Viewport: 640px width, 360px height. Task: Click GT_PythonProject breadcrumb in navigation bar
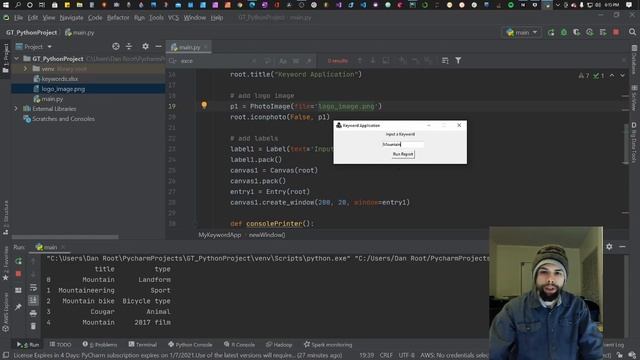click(31, 32)
